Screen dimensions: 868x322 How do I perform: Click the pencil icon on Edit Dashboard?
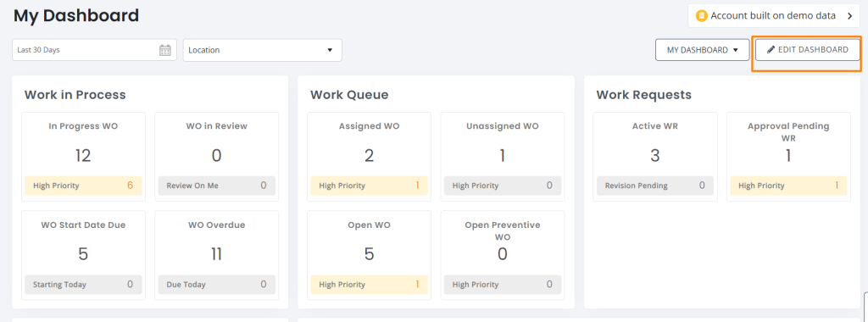tap(771, 50)
